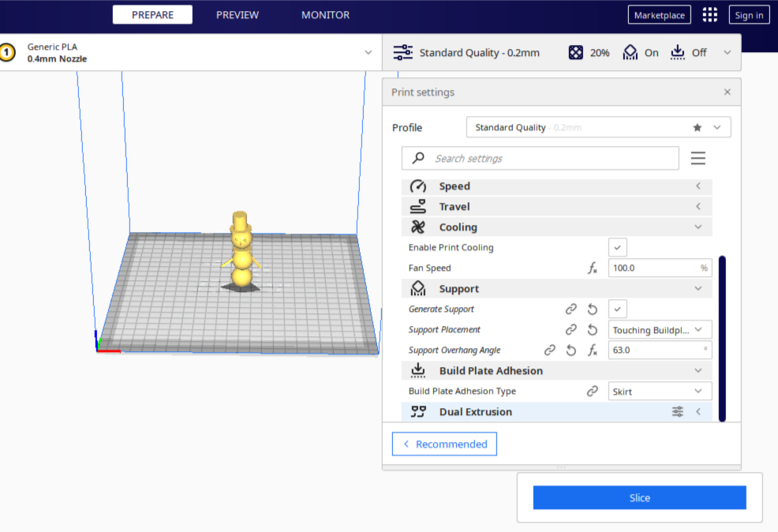Click the search magnifier icon

(x=418, y=158)
